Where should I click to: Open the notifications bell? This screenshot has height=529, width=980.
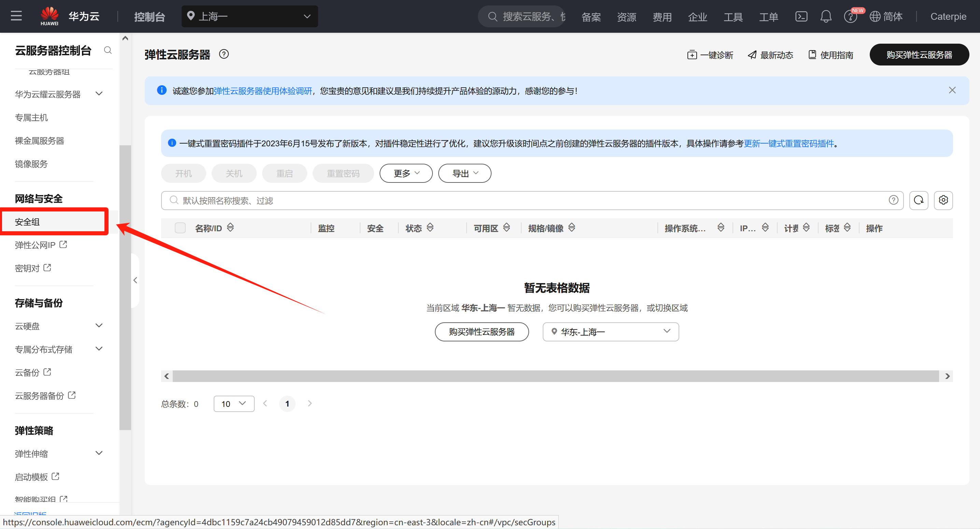click(x=826, y=16)
